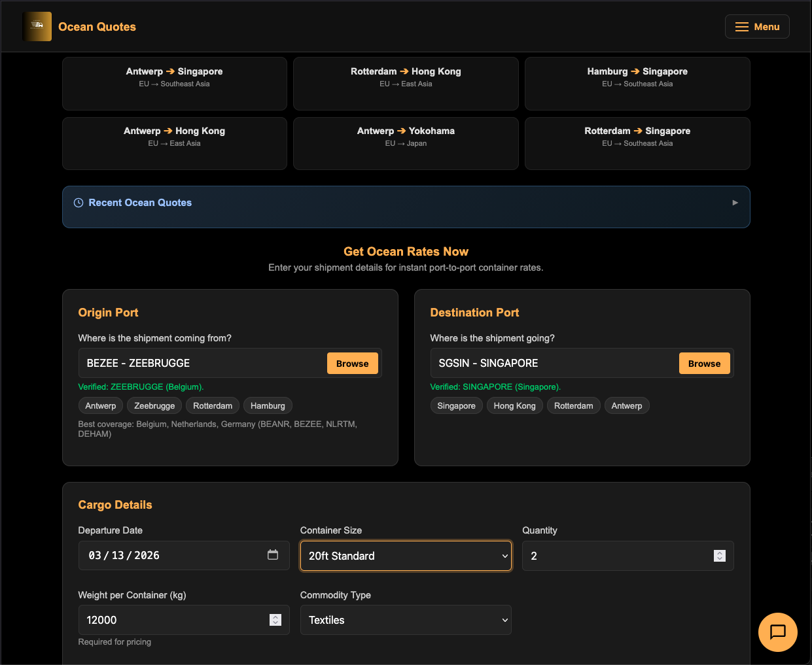The image size is (812, 665).
Task: Select the Antwerp → Singapore route card
Action: 175,84
